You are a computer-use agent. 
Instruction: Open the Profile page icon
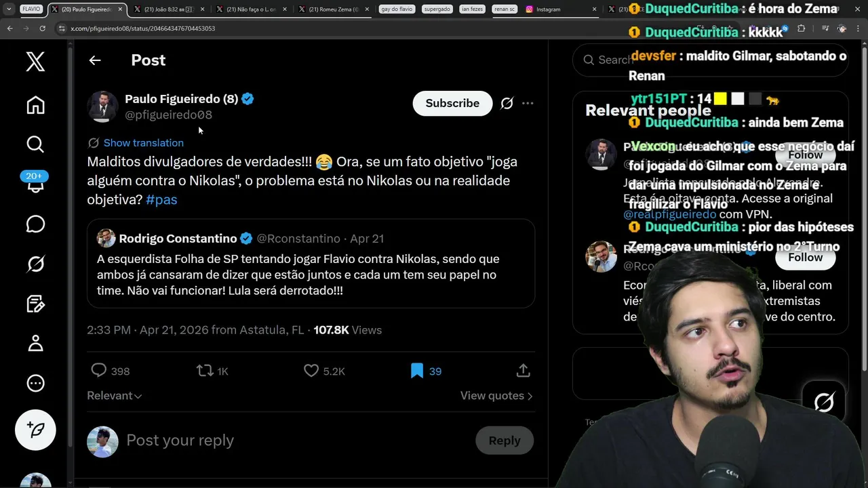point(35,344)
